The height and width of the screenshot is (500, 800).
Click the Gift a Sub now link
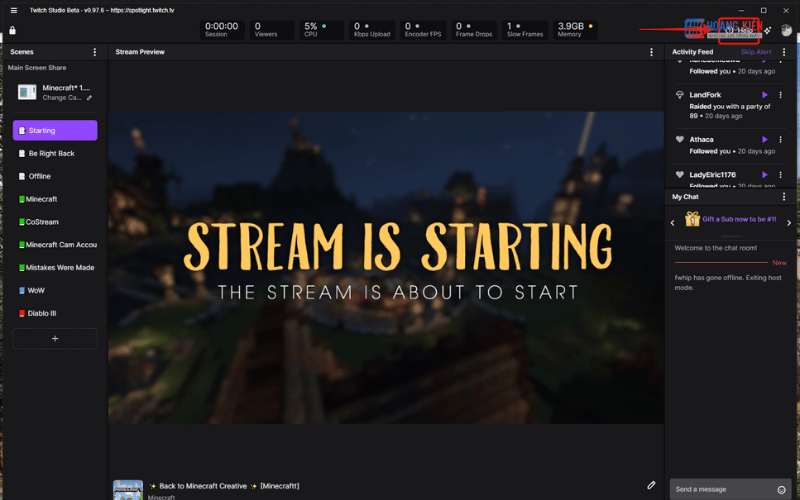[739, 219]
